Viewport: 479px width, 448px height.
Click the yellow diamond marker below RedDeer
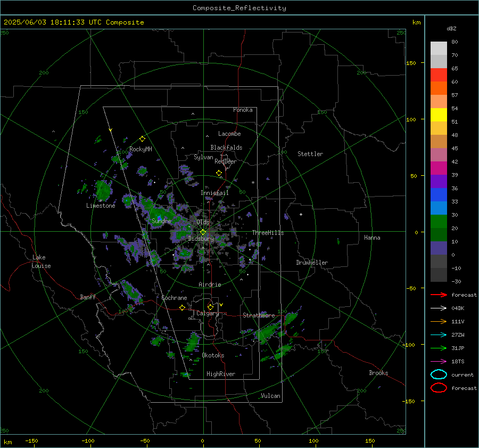[219, 173]
